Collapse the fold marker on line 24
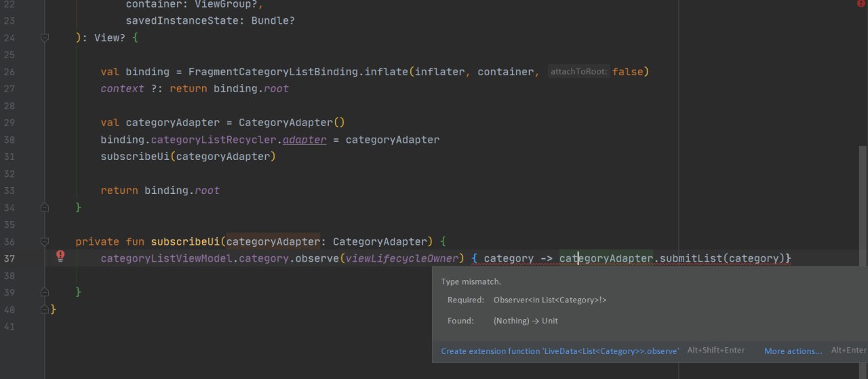 [x=45, y=38]
